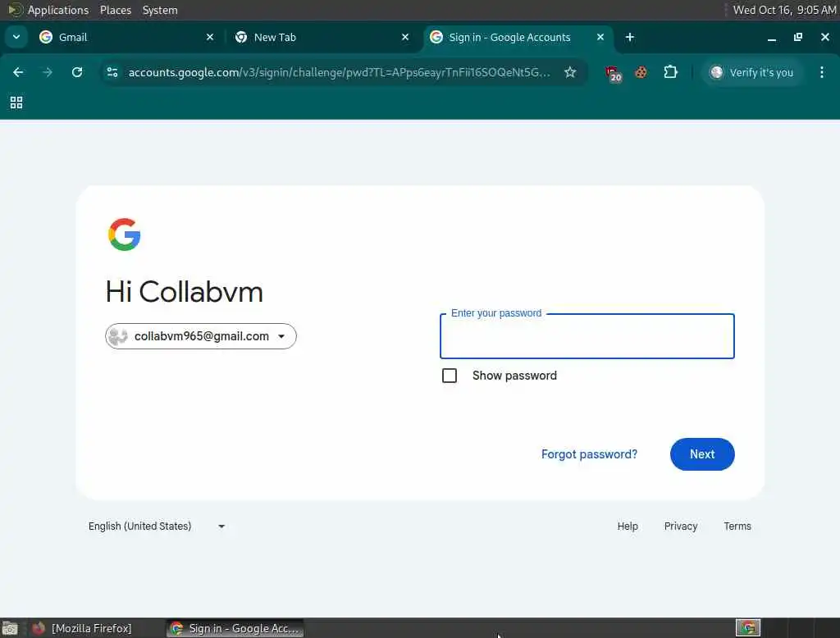Click the address bar URL

click(x=339, y=72)
